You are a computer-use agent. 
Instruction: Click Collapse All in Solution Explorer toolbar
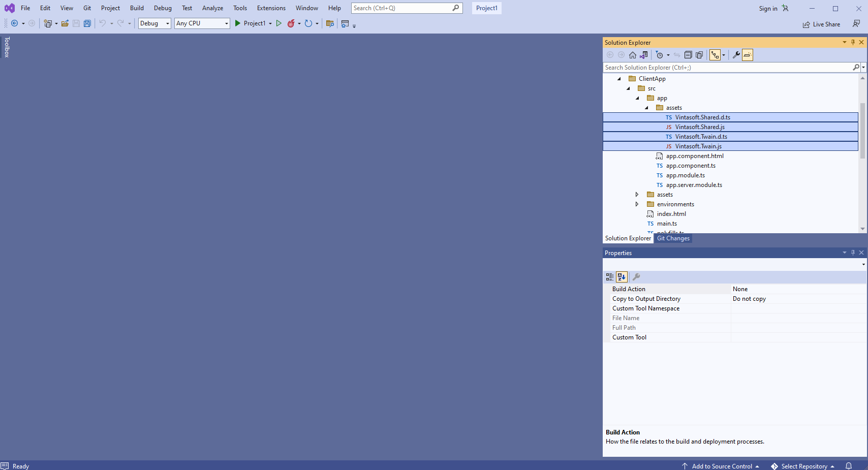click(x=688, y=55)
